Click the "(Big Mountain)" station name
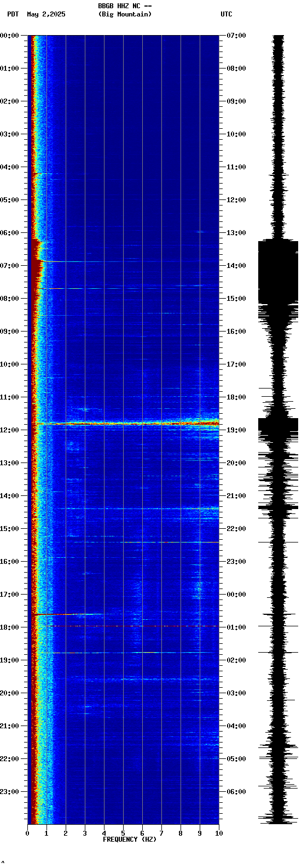The image size is (302, 868). pos(125,14)
